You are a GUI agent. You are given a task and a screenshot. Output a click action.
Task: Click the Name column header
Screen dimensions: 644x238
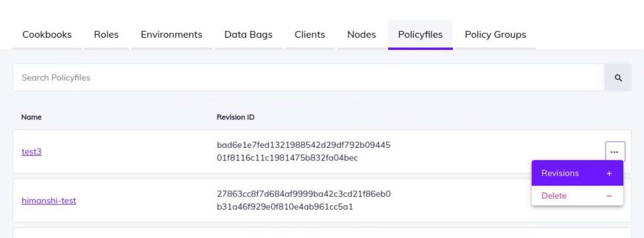pyautogui.click(x=31, y=118)
